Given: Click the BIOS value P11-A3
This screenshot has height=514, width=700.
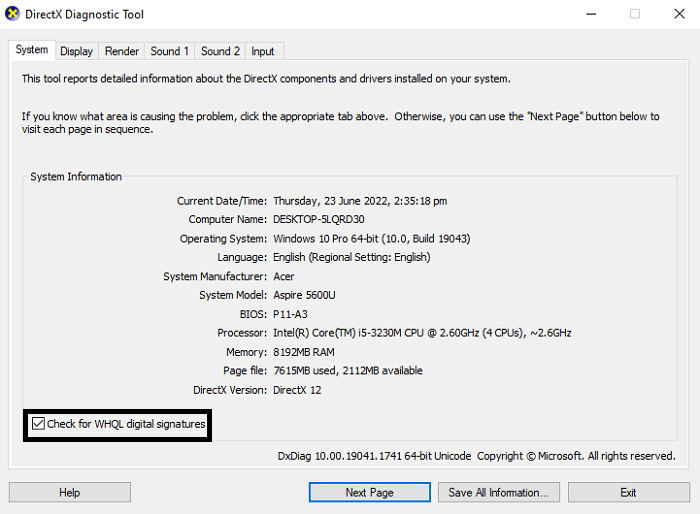Looking at the screenshot, I should pos(290,314).
